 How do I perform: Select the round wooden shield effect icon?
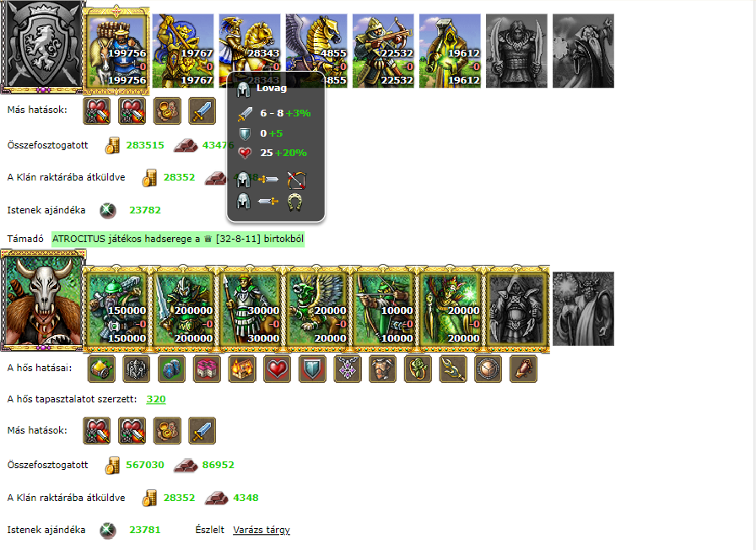488,369
